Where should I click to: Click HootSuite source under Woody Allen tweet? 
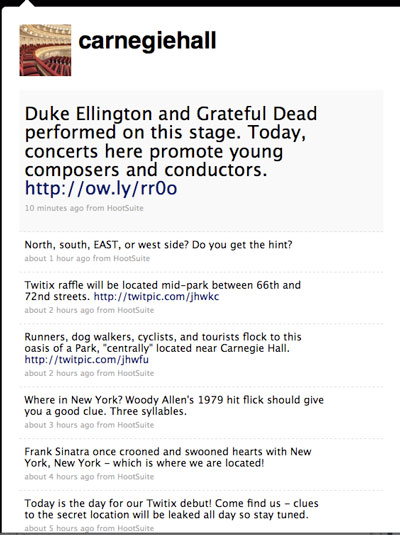pos(135,425)
